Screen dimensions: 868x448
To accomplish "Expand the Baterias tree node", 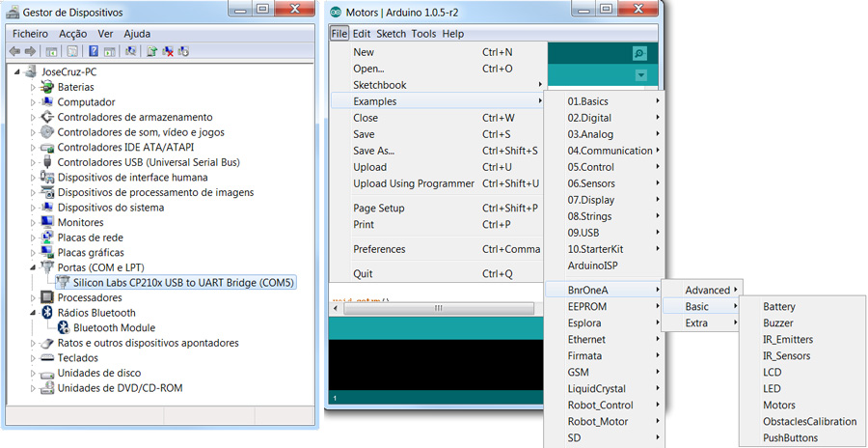I will pyautogui.click(x=33, y=87).
